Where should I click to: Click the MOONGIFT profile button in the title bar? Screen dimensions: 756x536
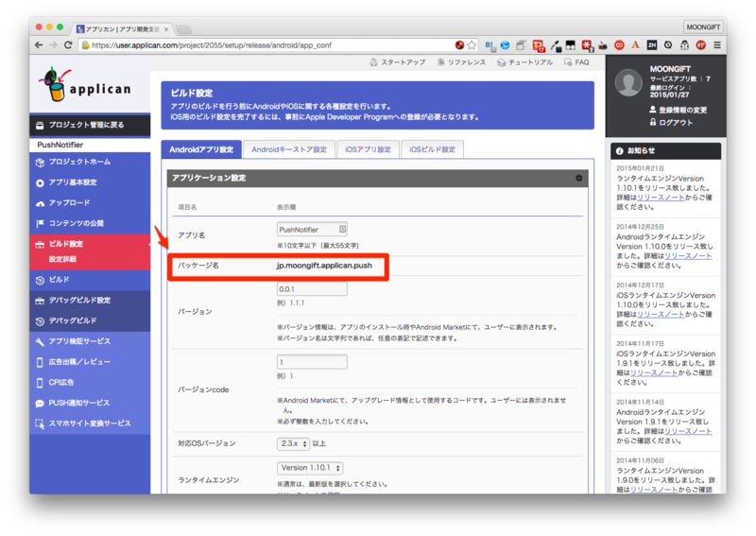click(x=703, y=27)
